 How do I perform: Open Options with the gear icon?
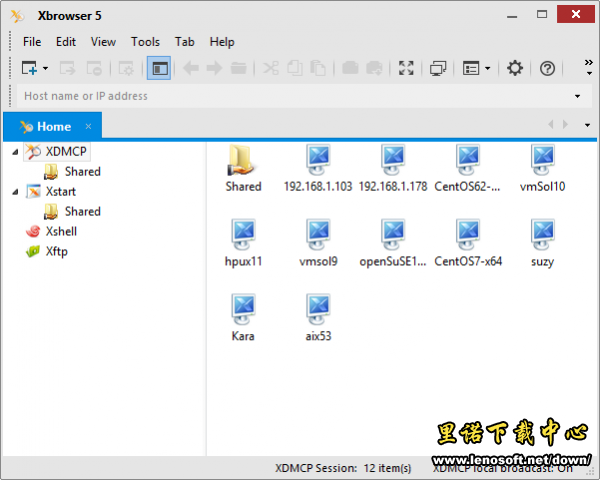point(515,69)
